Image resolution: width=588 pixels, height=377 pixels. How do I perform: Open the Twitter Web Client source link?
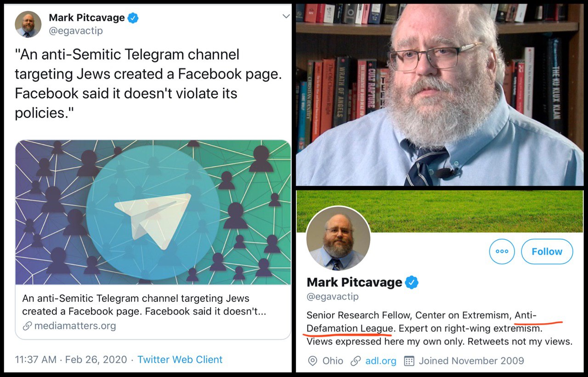pyautogui.click(x=180, y=360)
